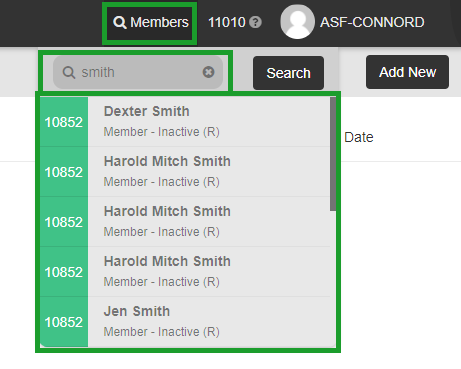Screen dimensions: 461x369
Task: Click the magnifier icon inside the search field
Action: pyautogui.click(x=69, y=72)
